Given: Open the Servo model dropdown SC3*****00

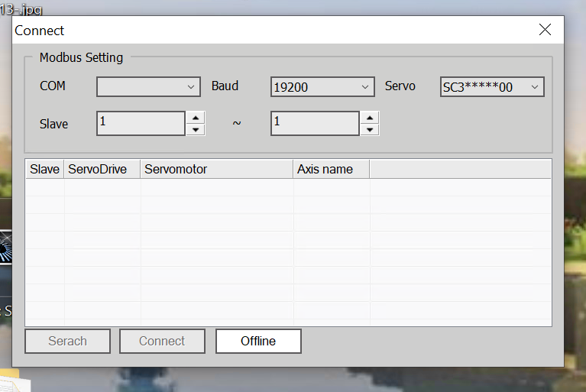Looking at the screenshot, I should 492,87.
